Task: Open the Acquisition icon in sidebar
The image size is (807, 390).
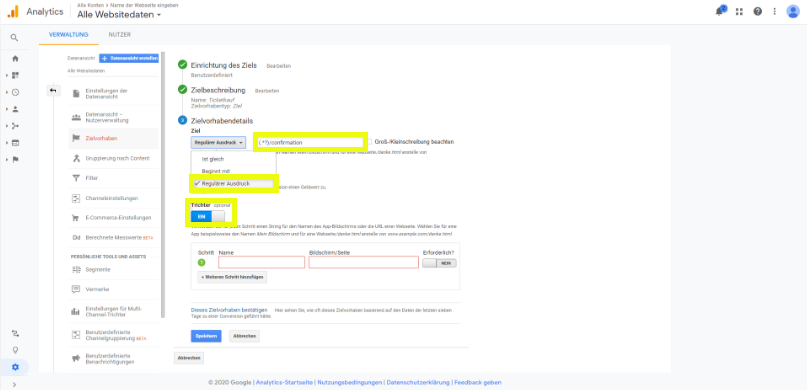Action: [15, 126]
